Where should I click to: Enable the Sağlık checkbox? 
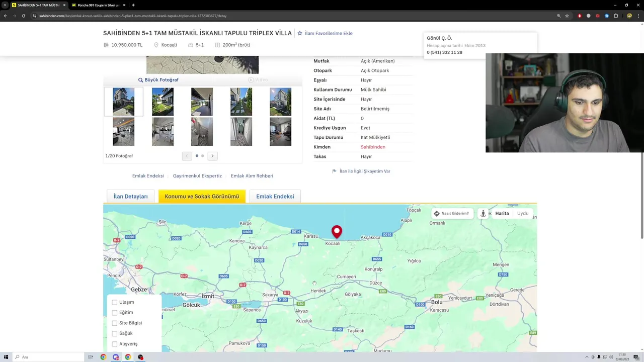tap(114, 333)
